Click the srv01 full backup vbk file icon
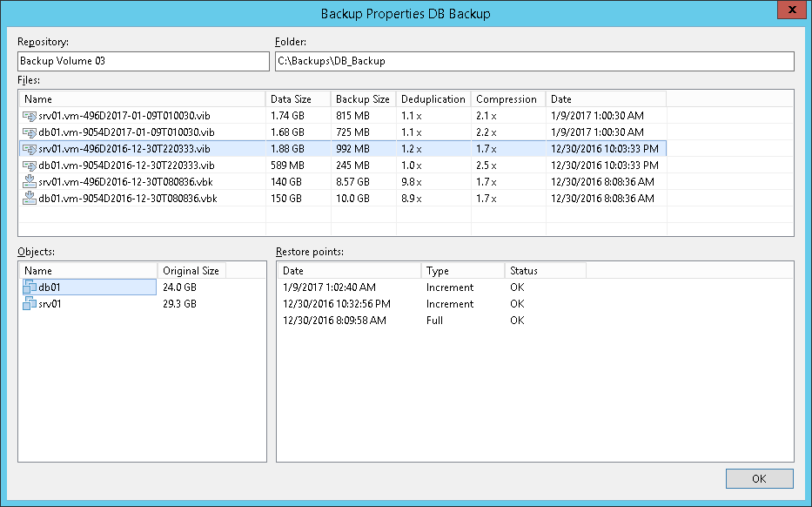Screen dimensions: 812x507 30,182
